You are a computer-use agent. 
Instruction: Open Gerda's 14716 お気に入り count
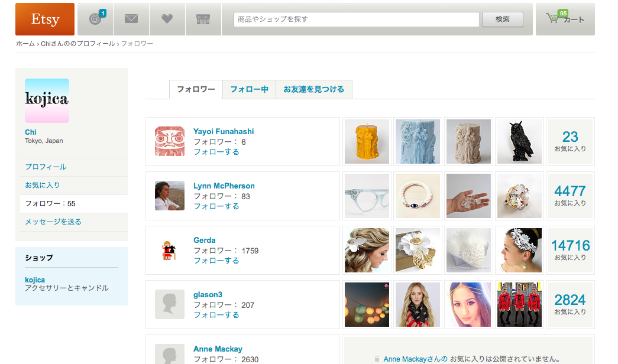[x=570, y=250]
